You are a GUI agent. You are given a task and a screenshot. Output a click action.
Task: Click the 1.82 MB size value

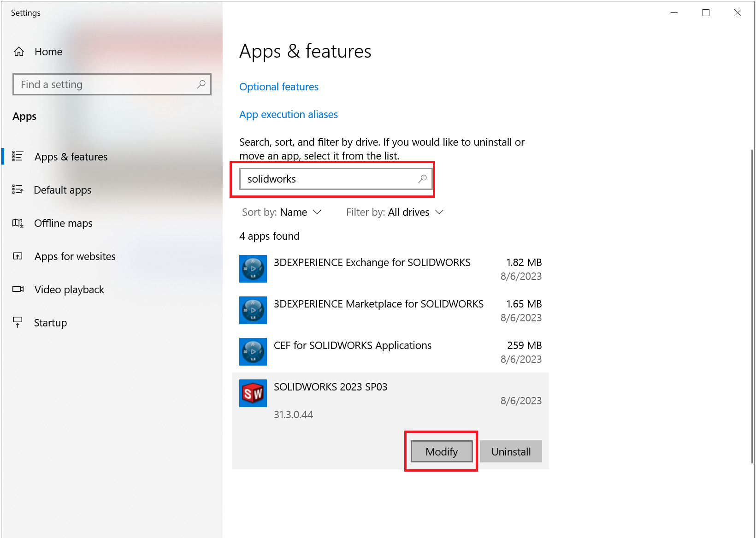tap(524, 262)
